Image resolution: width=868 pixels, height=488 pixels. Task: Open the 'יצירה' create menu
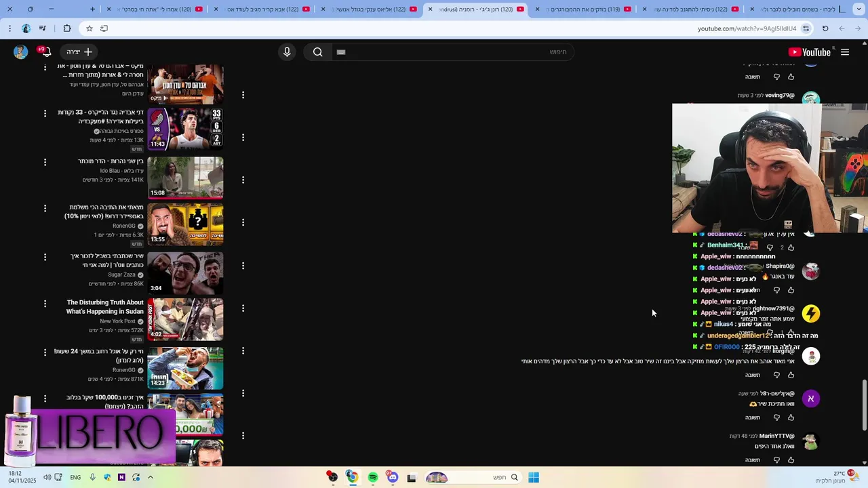pos(80,52)
